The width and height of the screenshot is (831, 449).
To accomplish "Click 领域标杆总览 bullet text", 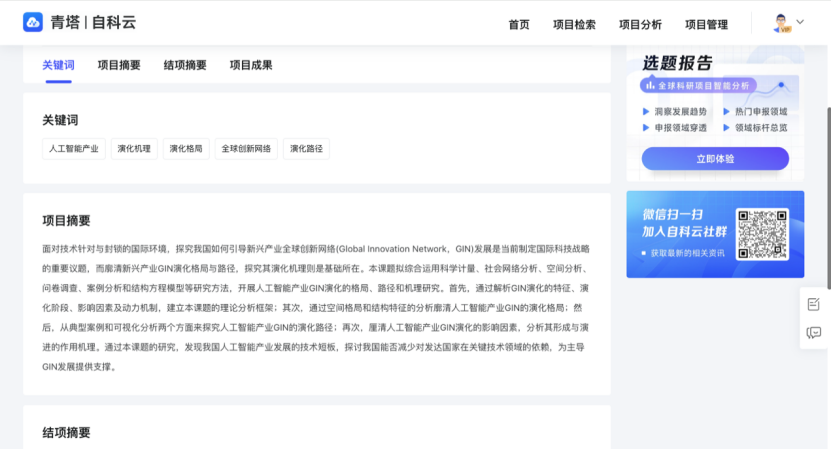I will coord(761,128).
